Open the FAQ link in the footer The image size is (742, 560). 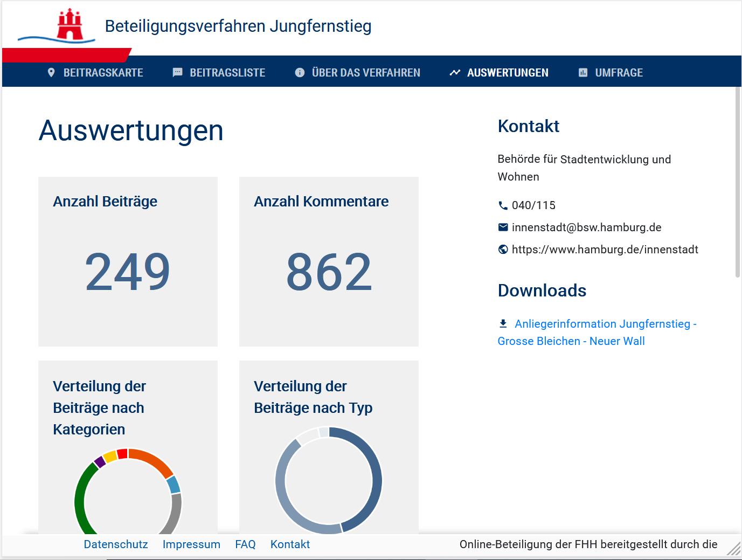click(x=245, y=544)
